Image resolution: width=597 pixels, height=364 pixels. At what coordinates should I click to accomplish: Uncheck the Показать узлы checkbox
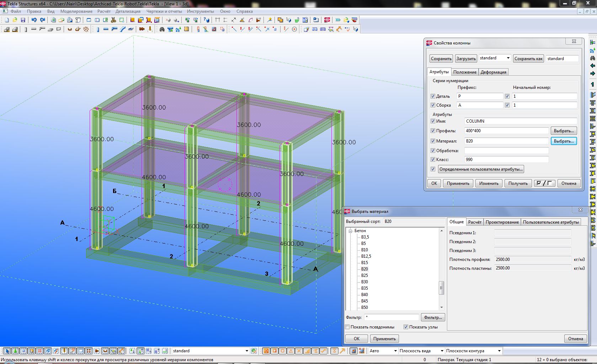406,327
